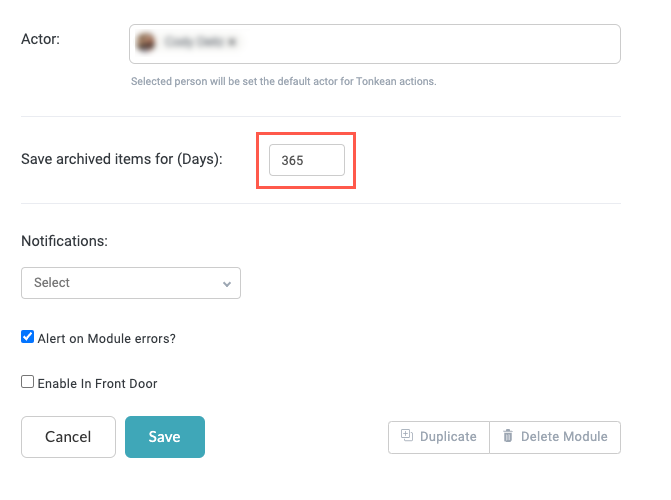This screenshot has width=671, height=500.
Task: Click the 'Save archived items for (Days)' label
Action: tap(122, 160)
